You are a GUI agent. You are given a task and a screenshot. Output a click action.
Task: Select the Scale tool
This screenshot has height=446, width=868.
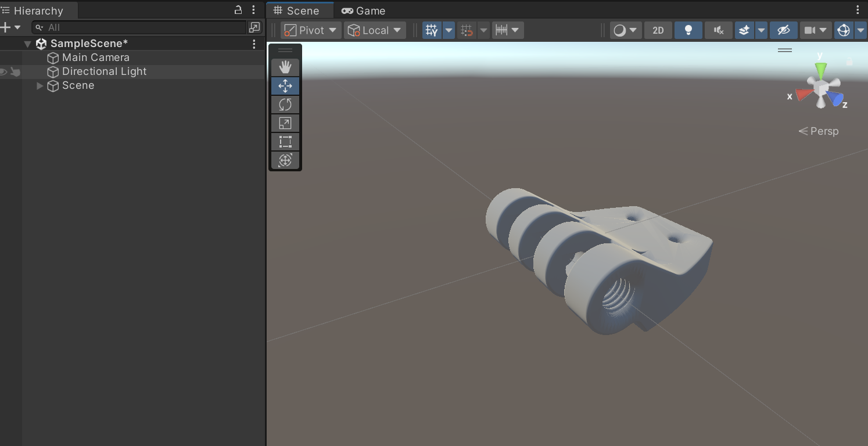click(x=285, y=123)
